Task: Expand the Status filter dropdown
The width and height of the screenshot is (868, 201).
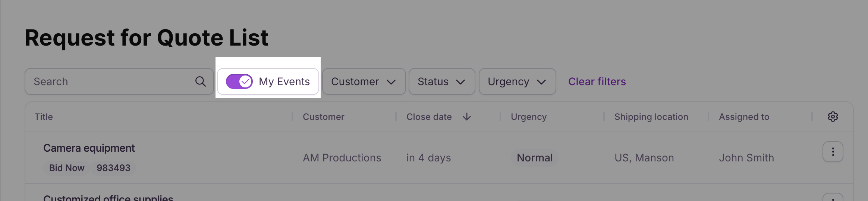Action: 442,81
